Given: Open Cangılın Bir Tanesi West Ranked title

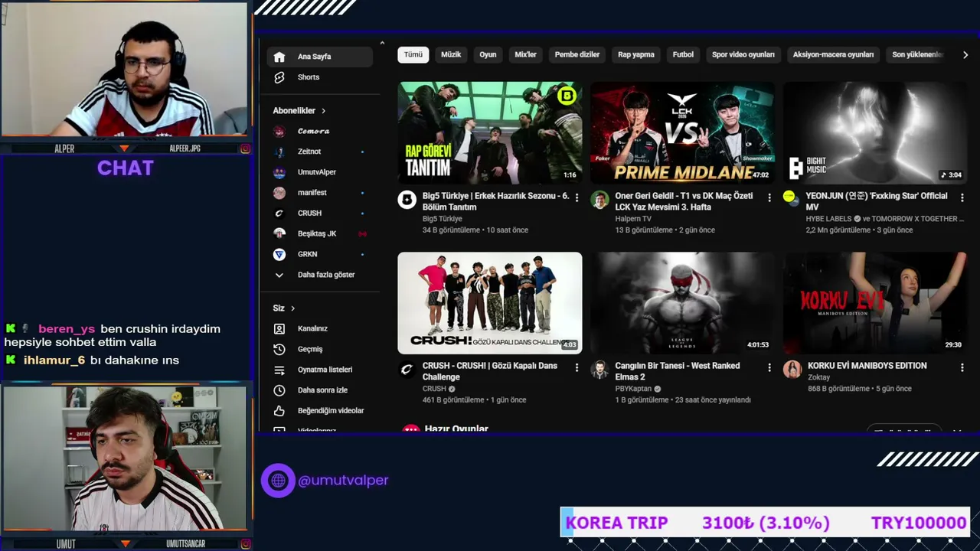Looking at the screenshot, I should [678, 371].
